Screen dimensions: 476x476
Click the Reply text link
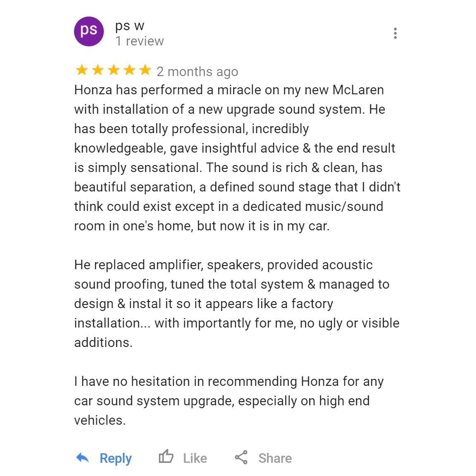(x=116, y=458)
